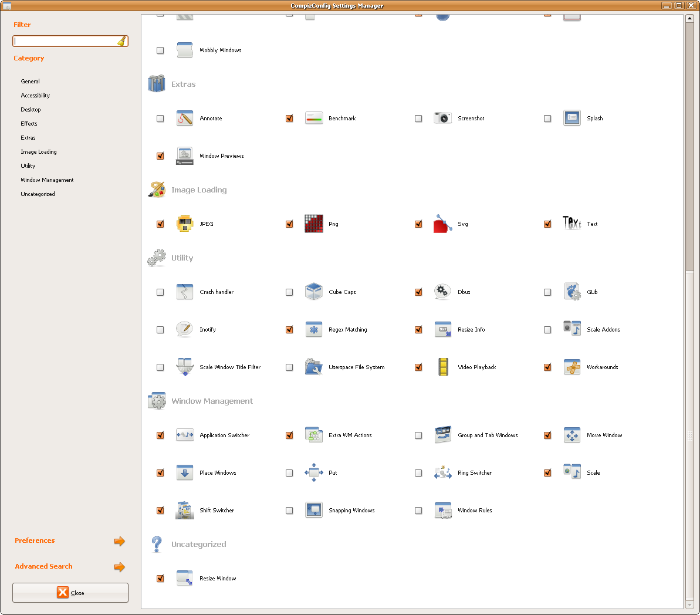
Task: Enable the Wobbly Windows checkbox
Action: (160, 50)
